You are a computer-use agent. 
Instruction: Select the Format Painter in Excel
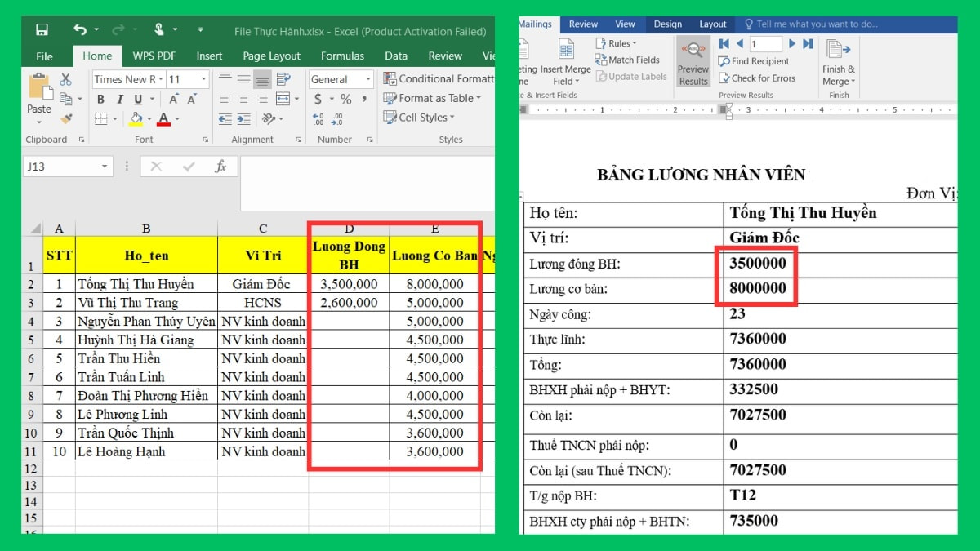point(67,118)
